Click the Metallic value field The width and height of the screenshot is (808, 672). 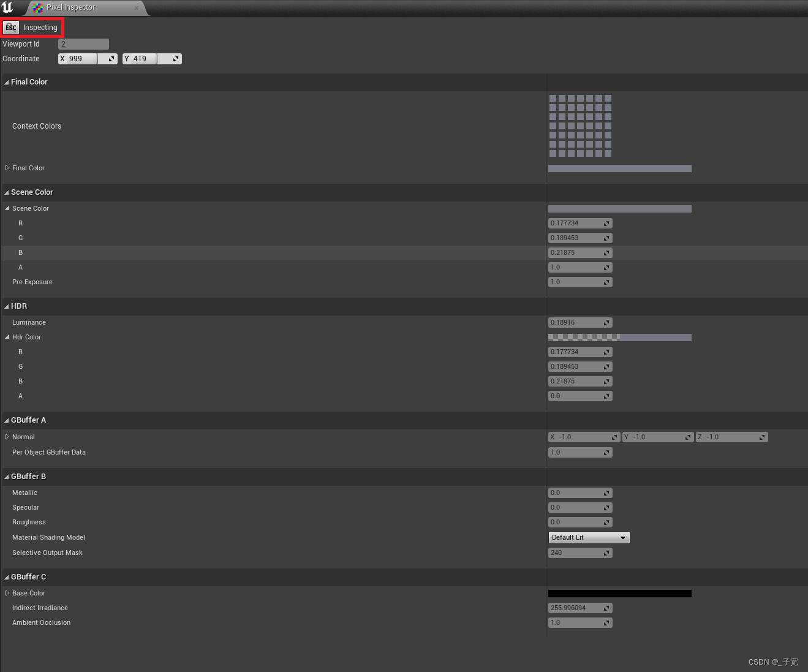pyautogui.click(x=580, y=493)
